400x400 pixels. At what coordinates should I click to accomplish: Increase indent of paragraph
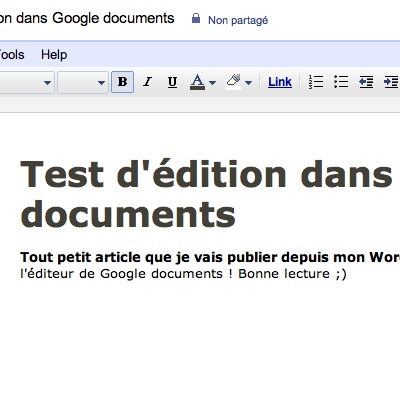coord(391,82)
